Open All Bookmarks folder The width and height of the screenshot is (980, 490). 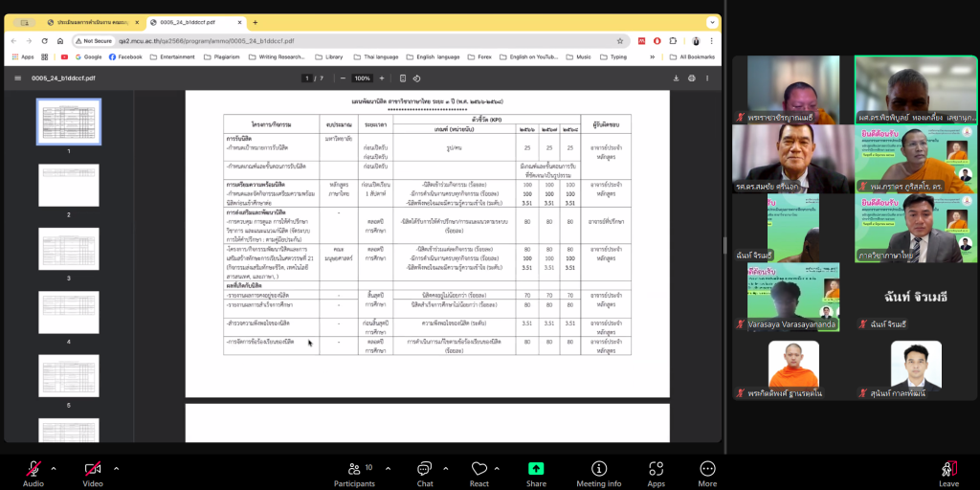(x=692, y=56)
